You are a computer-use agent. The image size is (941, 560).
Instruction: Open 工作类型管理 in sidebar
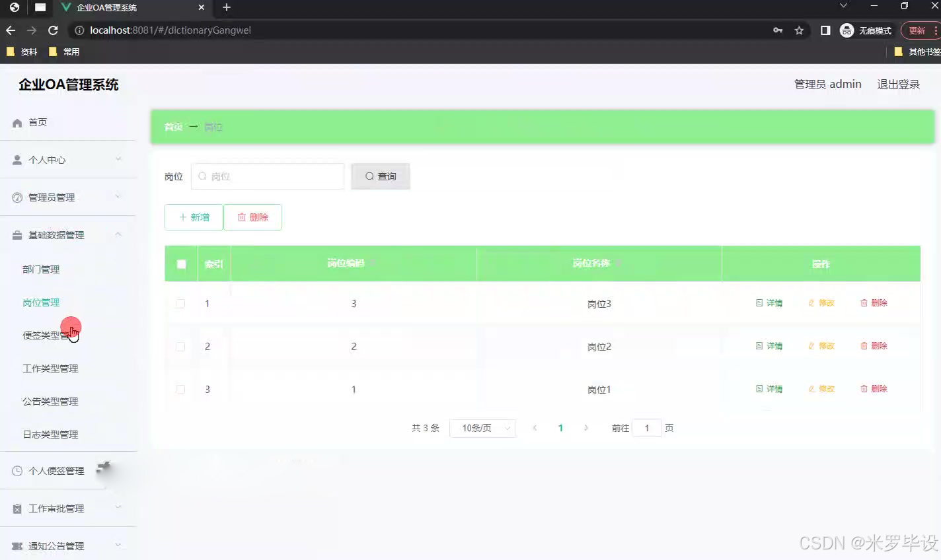click(x=50, y=368)
